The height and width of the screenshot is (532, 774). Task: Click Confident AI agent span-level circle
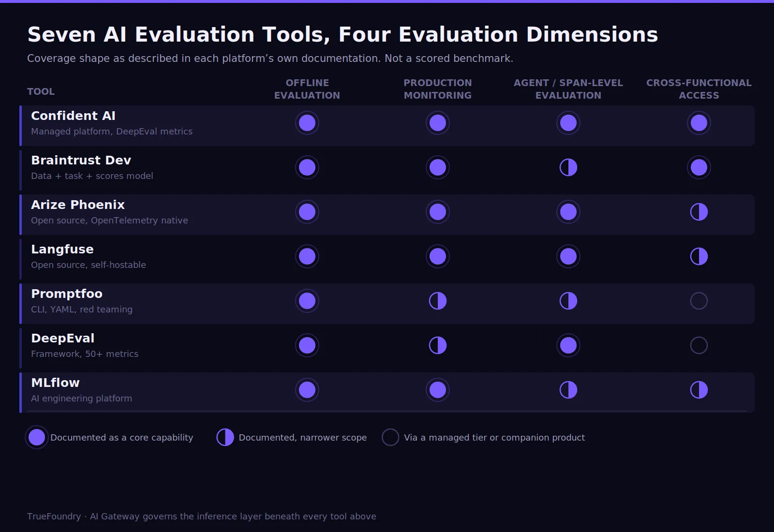click(568, 123)
